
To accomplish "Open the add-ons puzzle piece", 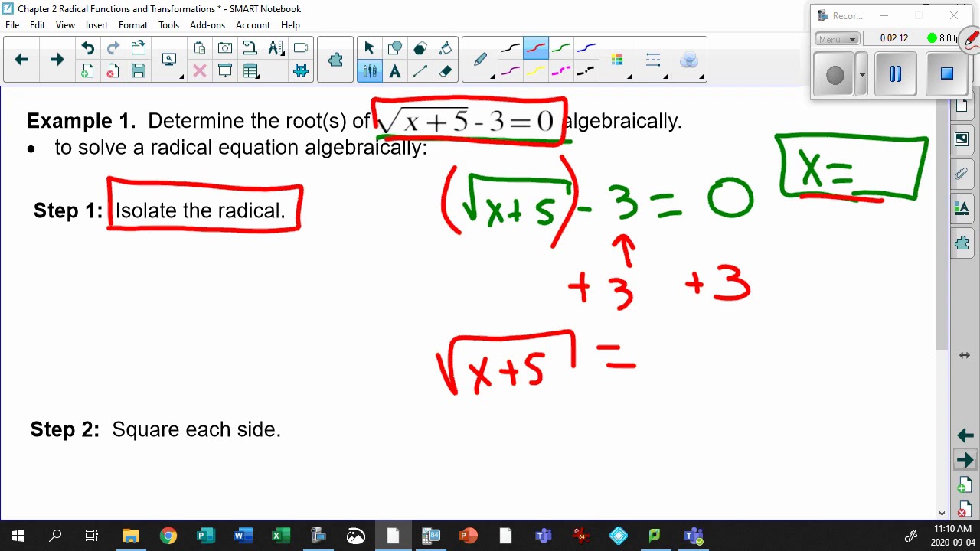I will point(335,60).
